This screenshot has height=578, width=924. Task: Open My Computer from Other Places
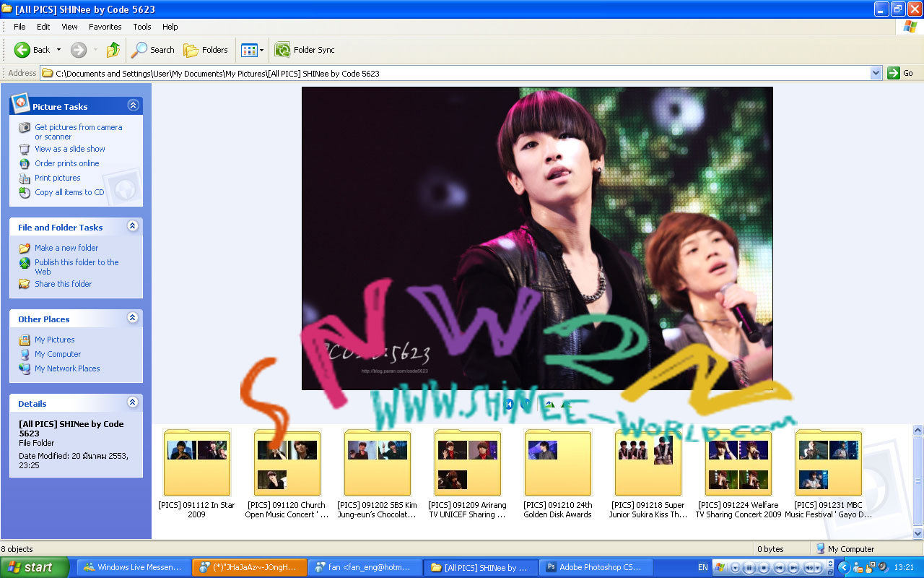[58, 354]
